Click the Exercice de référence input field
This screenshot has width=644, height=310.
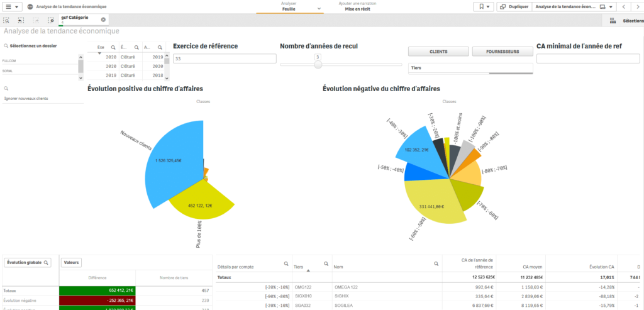pos(225,58)
